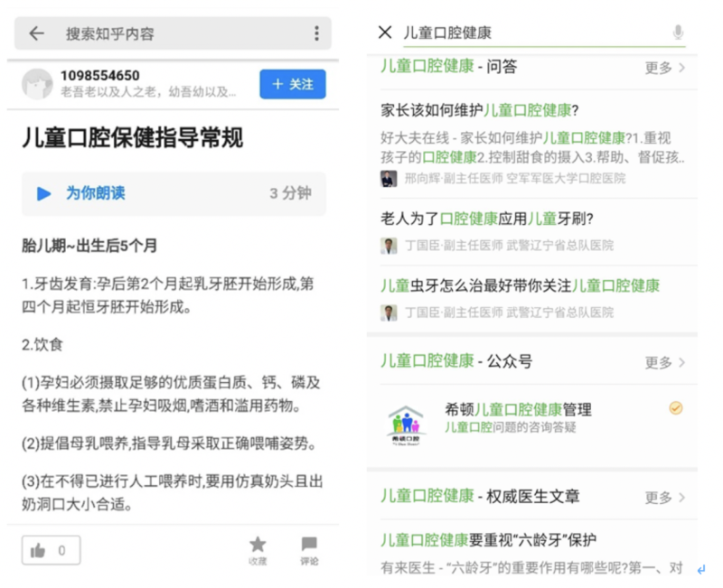Tap the 希顿口腔 account logo
Image resolution: width=723 pixels, height=588 pixels.
(x=406, y=425)
